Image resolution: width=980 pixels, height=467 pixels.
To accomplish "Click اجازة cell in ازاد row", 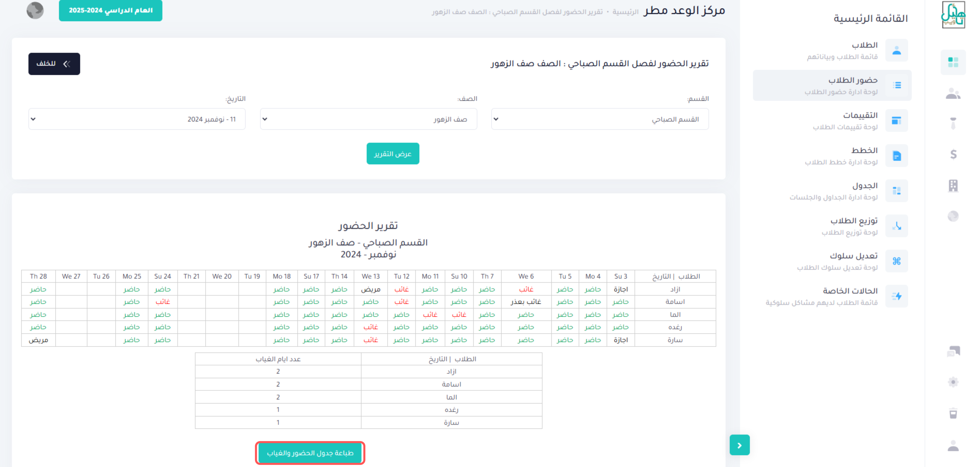I will tap(621, 289).
